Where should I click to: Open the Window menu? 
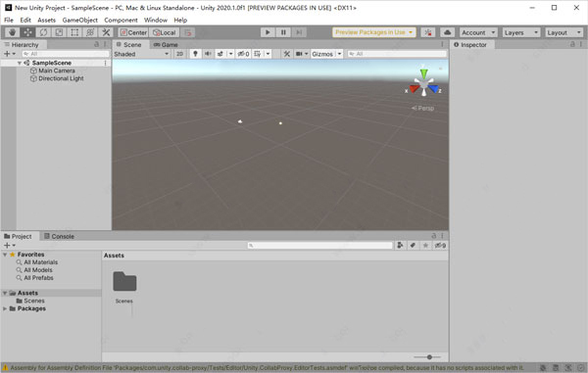coord(156,20)
